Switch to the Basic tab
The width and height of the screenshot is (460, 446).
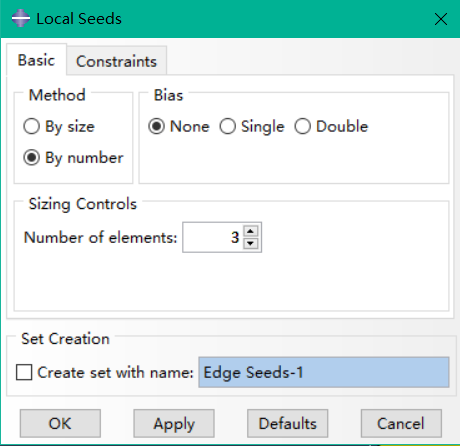pos(36,60)
